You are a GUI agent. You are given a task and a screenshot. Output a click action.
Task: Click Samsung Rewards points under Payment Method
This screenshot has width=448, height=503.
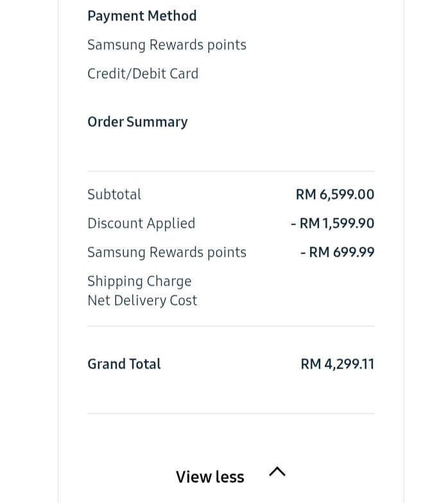(x=167, y=45)
